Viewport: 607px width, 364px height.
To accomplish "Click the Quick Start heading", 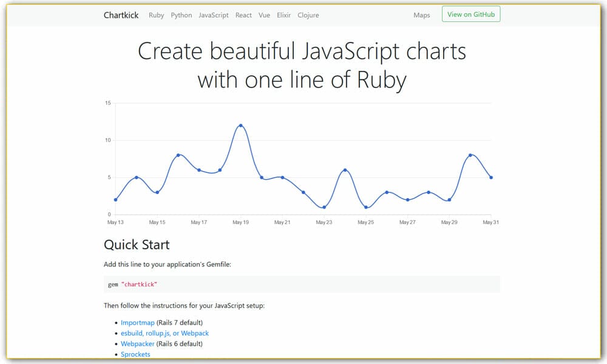I will point(137,245).
